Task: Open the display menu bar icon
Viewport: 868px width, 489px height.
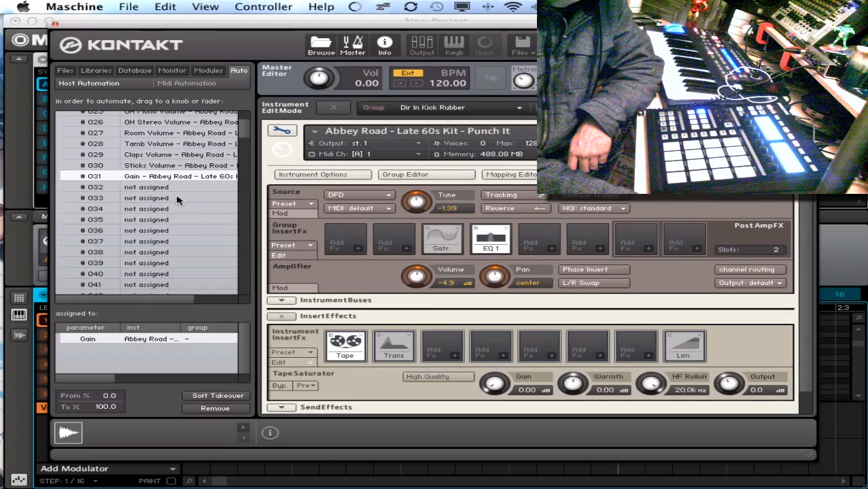Action: click(x=462, y=7)
